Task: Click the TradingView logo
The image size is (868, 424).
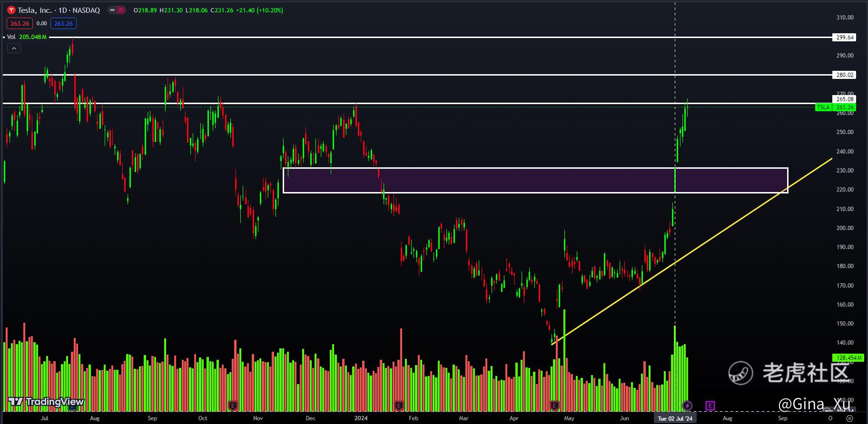Action: [x=46, y=402]
